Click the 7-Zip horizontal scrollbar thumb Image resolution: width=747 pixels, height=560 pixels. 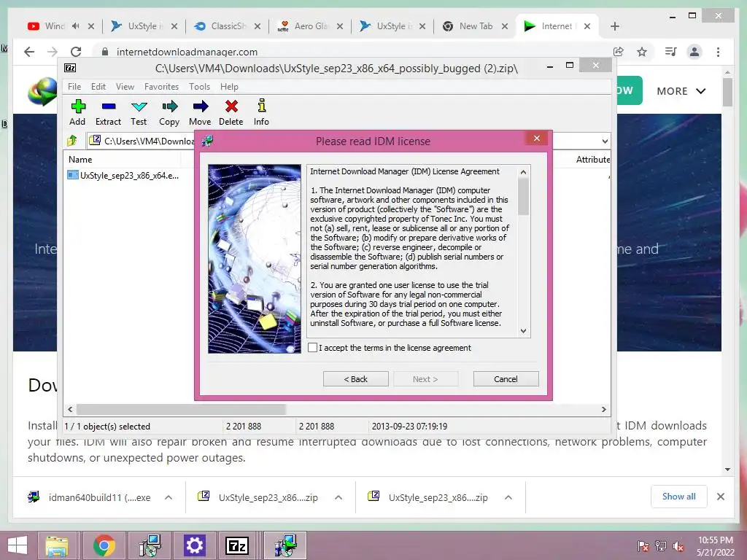click(x=181, y=409)
